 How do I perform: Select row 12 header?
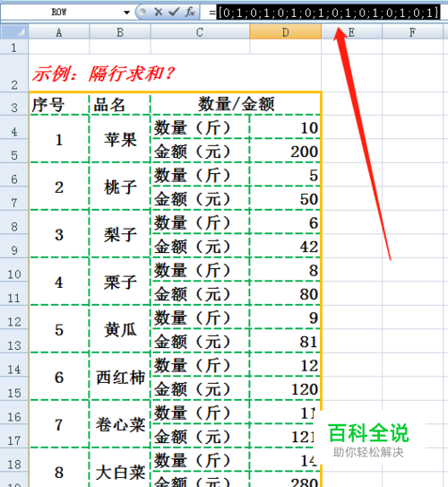[x=14, y=317]
